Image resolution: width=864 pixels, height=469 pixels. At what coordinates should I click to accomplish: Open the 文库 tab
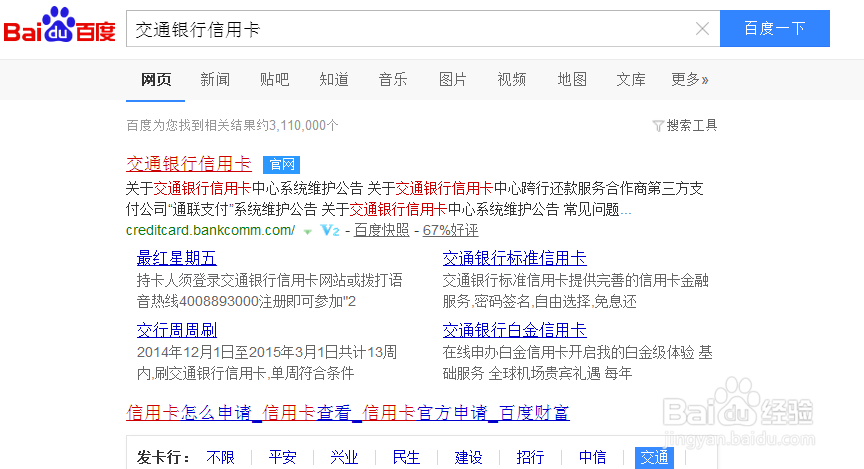point(631,80)
